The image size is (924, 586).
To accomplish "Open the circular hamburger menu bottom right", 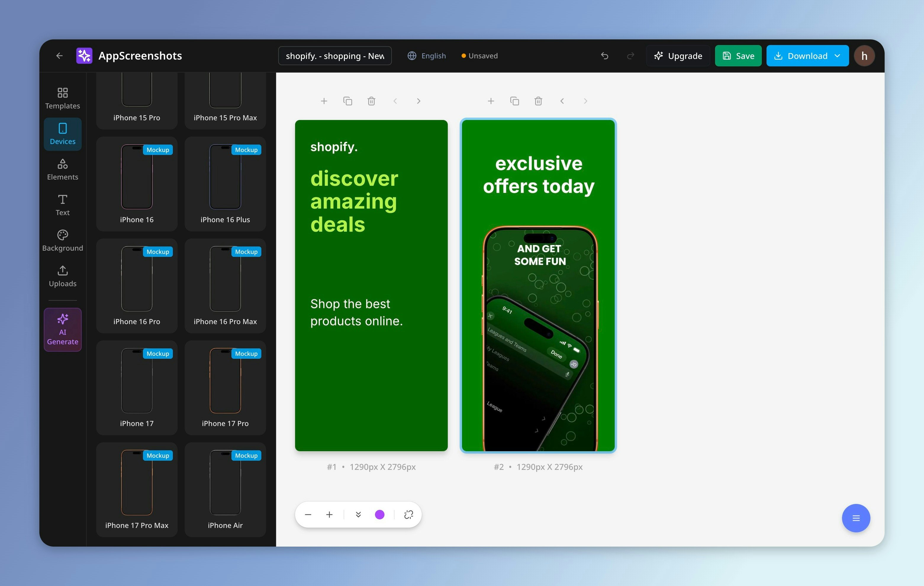I will coord(856,518).
